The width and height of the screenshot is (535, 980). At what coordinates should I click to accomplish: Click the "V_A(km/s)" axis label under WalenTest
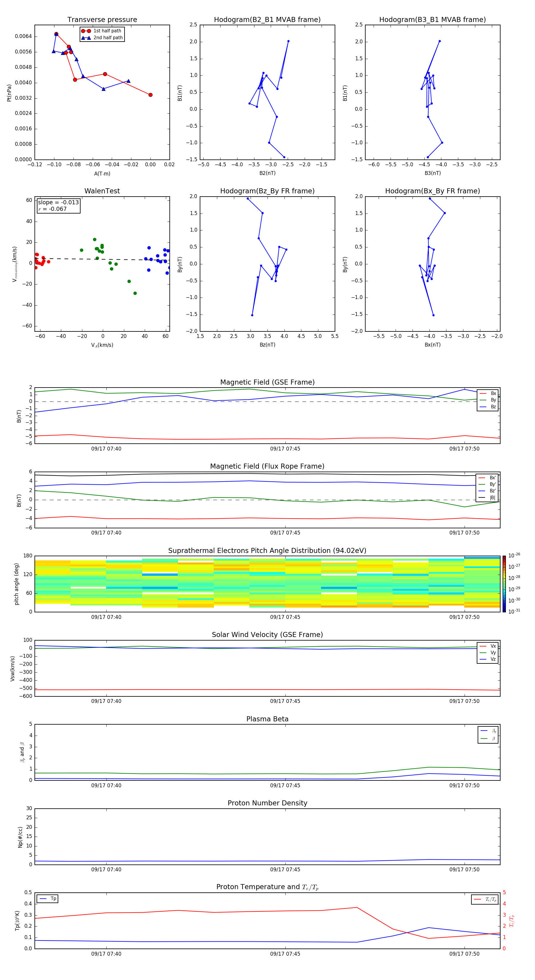click(102, 345)
